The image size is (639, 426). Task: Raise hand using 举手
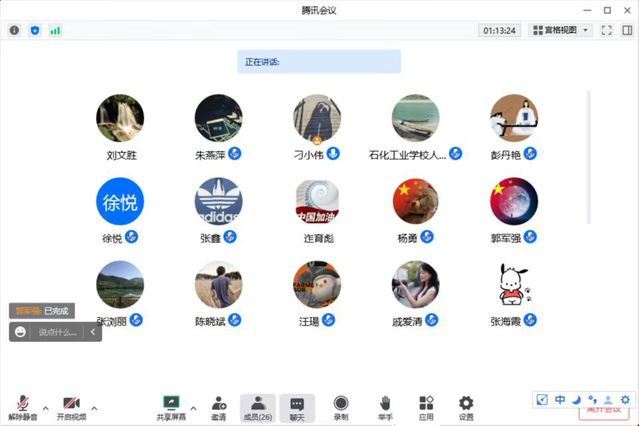tap(385, 406)
